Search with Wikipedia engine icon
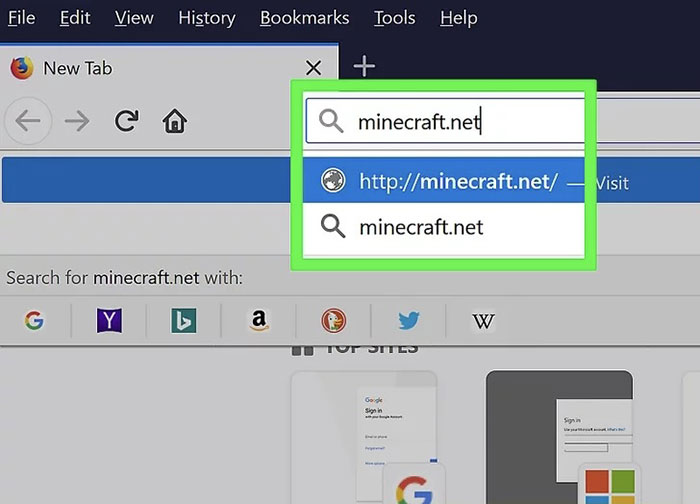 483,321
